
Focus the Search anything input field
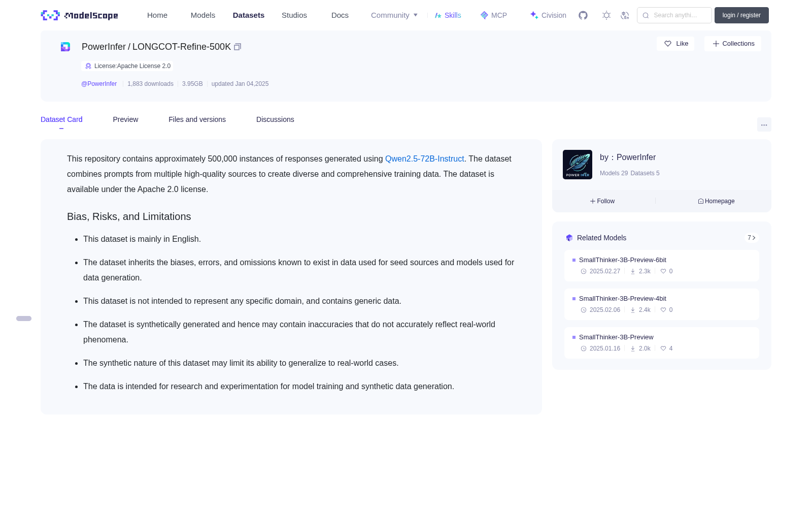pyautogui.click(x=674, y=15)
